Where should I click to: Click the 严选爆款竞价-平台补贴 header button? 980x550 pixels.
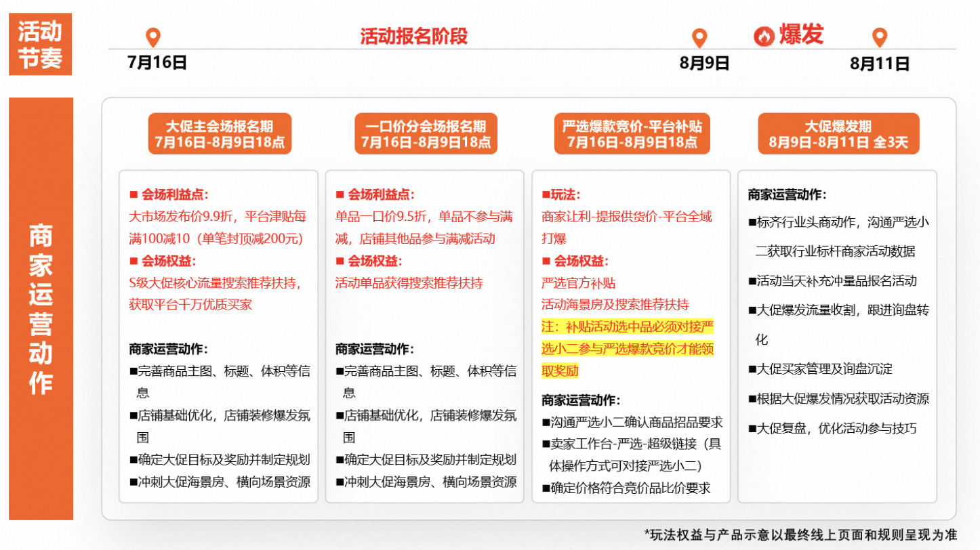(632, 133)
